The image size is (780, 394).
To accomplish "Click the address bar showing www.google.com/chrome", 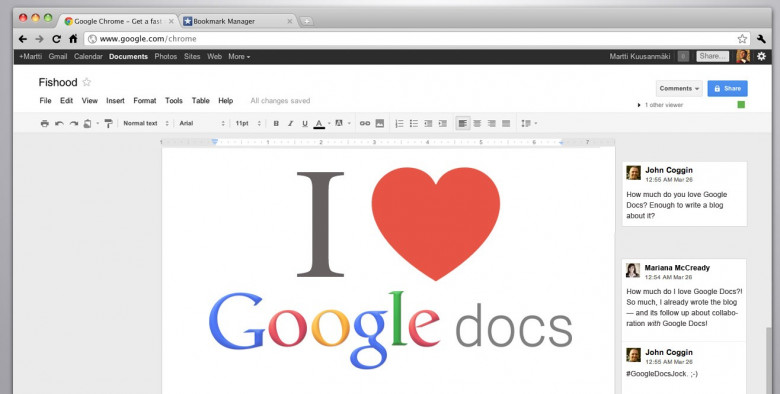I will (418, 39).
